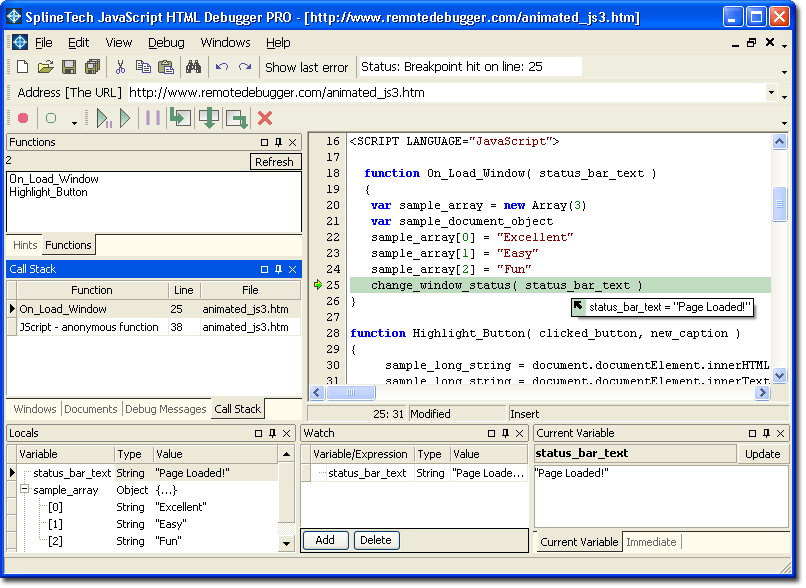Open the File menu
Viewport: 806px width, 588px height.
tap(44, 43)
